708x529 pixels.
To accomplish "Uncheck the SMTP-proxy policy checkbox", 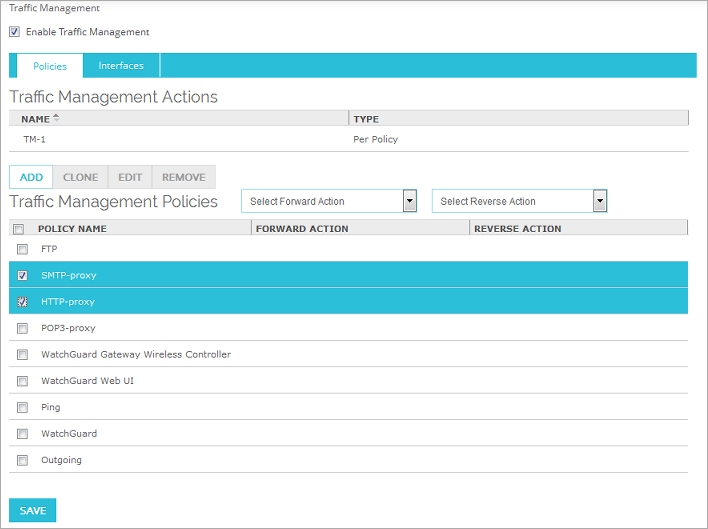I will pyautogui.click(x=22, y=275).
